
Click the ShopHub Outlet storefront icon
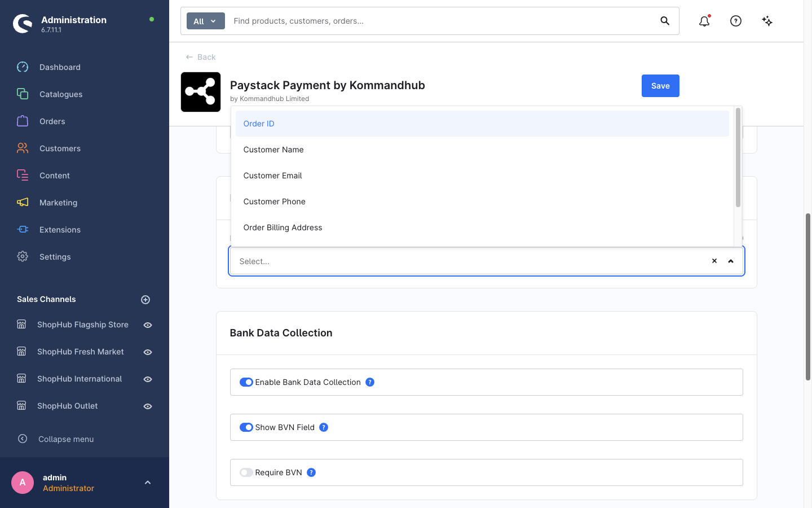click(21, 406)
